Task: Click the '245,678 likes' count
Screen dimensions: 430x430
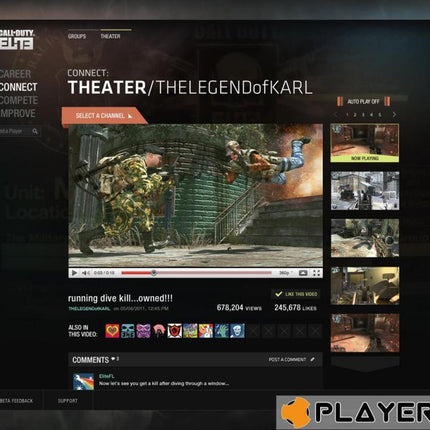Action: (295, 308)
